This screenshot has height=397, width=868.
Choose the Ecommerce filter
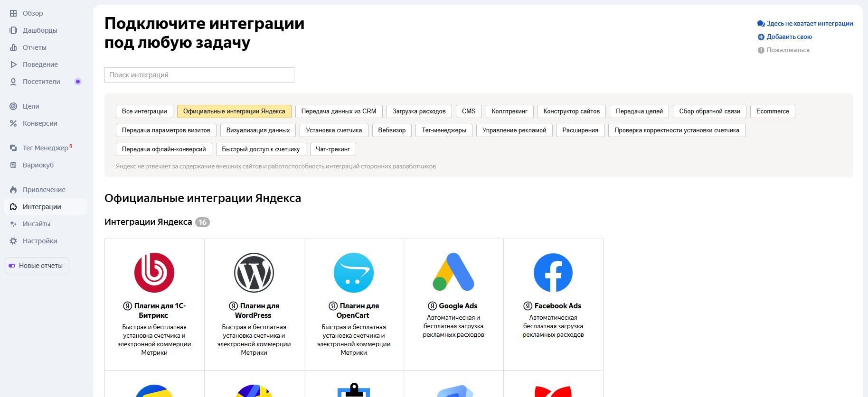point(773,111)
